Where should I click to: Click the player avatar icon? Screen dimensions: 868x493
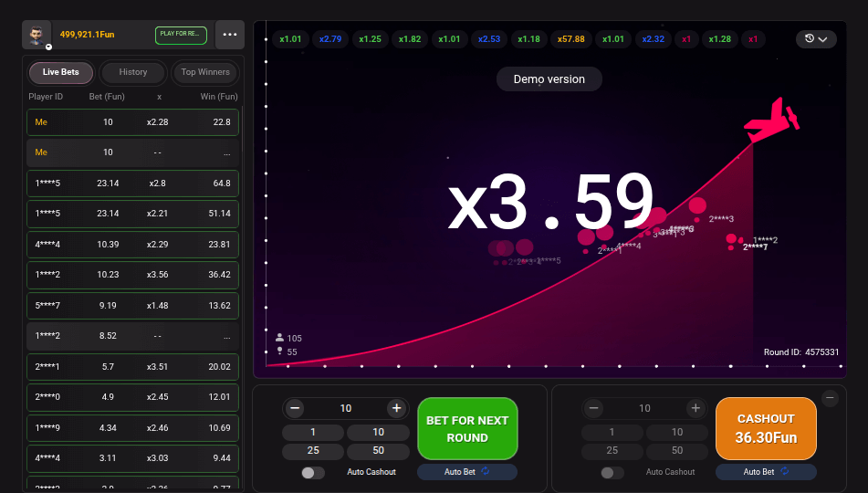(x=36, y=34)
